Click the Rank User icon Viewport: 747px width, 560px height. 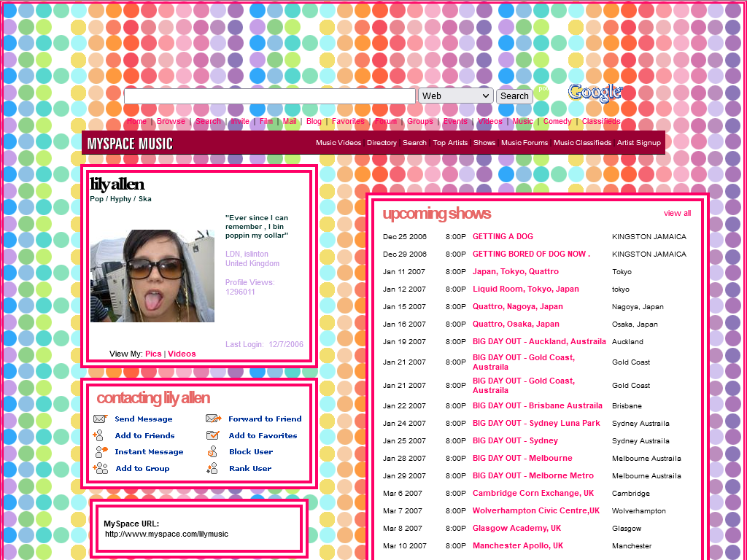click(x=212, y=468)
